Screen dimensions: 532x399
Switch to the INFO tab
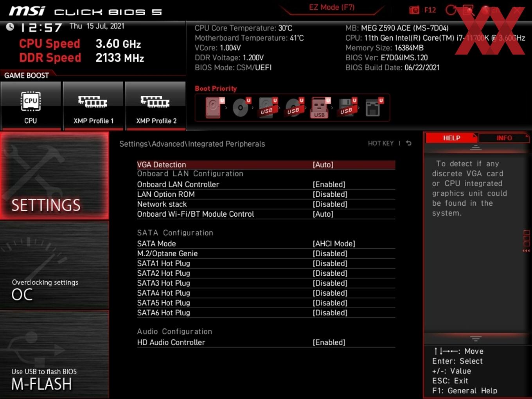pos(504,138)
